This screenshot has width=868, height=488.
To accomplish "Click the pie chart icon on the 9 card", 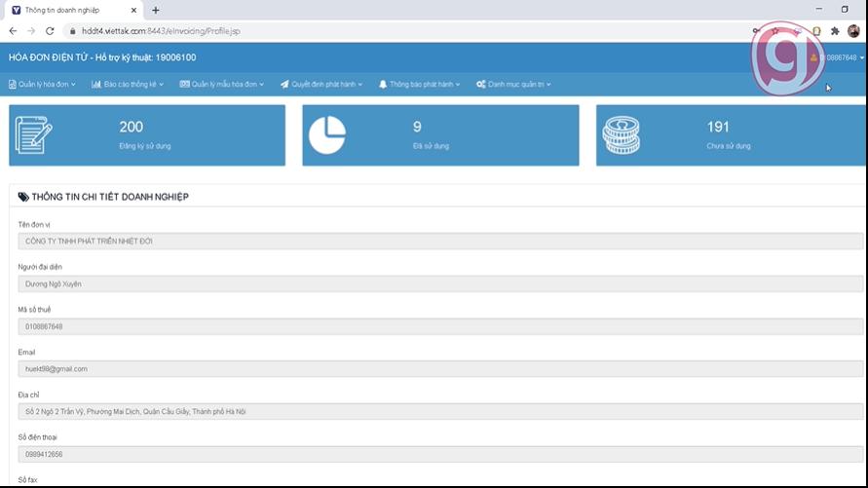I will 327,135.
